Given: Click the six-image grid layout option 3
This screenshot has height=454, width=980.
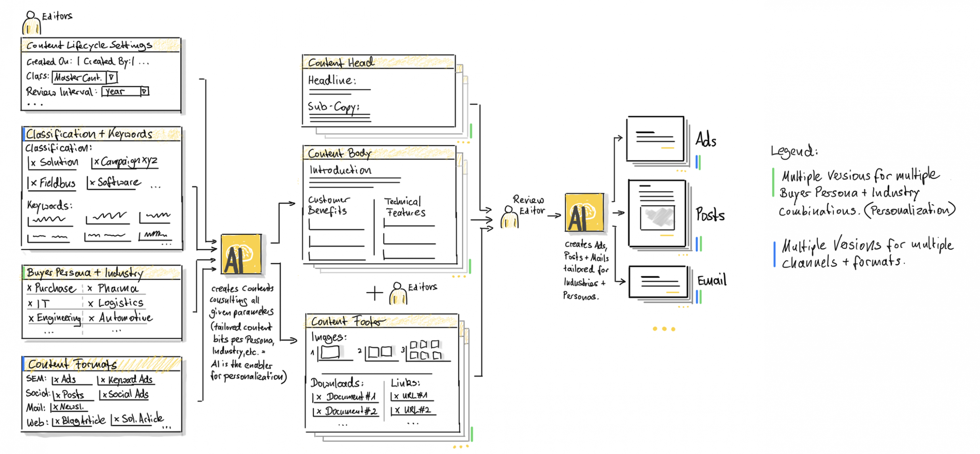Looking at the screenshot, I should coord(426,350).
